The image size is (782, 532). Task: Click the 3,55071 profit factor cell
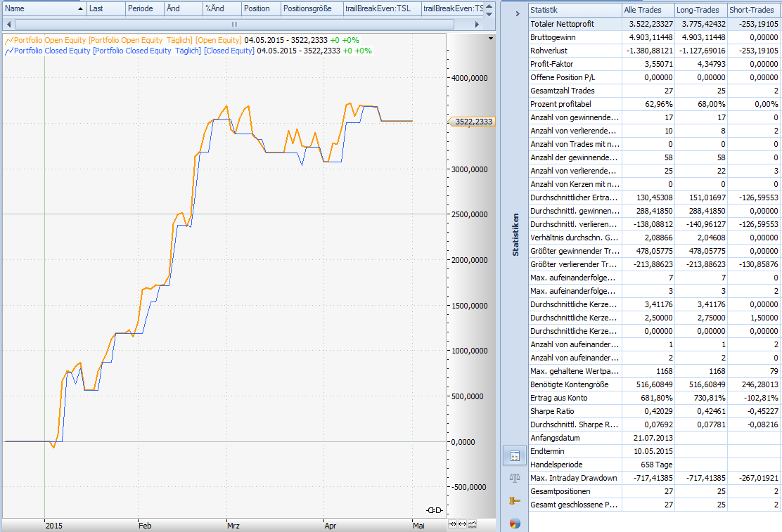click(648, 64)
